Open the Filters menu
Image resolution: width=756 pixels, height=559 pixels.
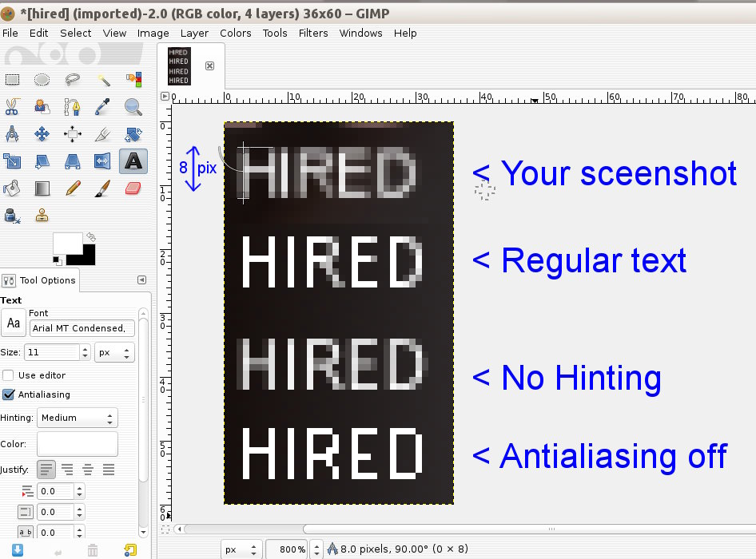[x=313, y=34]
